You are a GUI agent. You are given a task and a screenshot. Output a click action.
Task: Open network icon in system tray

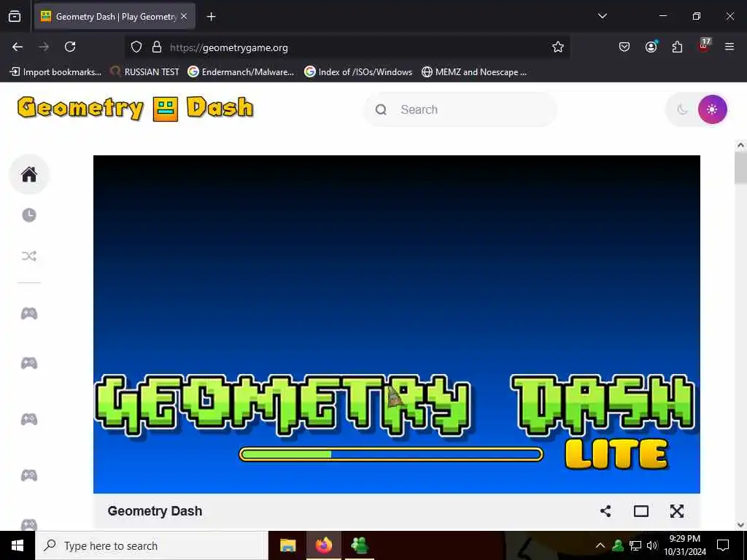(x=635, y=545)
